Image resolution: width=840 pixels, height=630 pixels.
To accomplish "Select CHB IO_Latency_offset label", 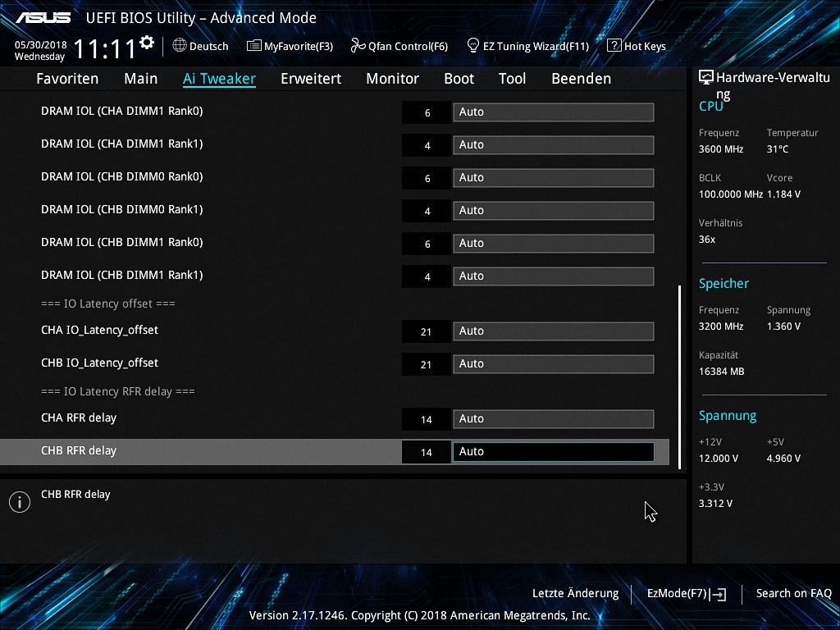I will [x=99, y=363].
